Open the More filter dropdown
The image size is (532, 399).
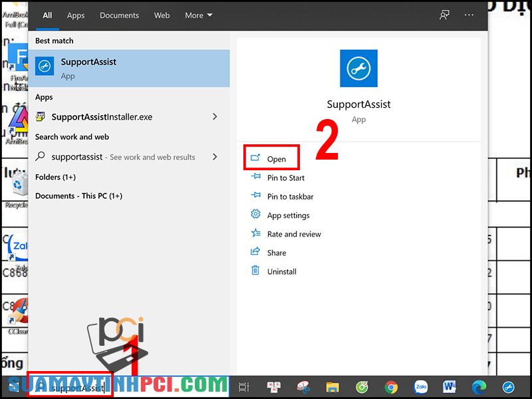[x=198, y=15]
